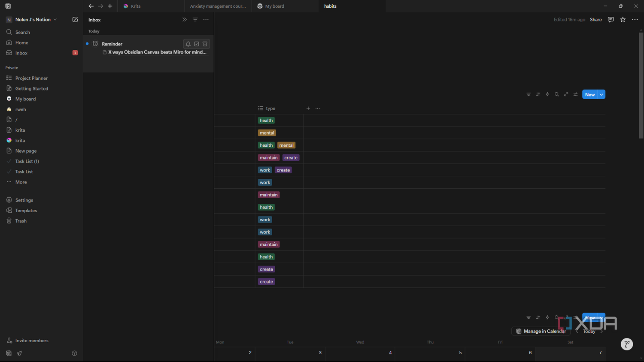Collapse the Inbox panel with the double chevron

pos(185,20)
